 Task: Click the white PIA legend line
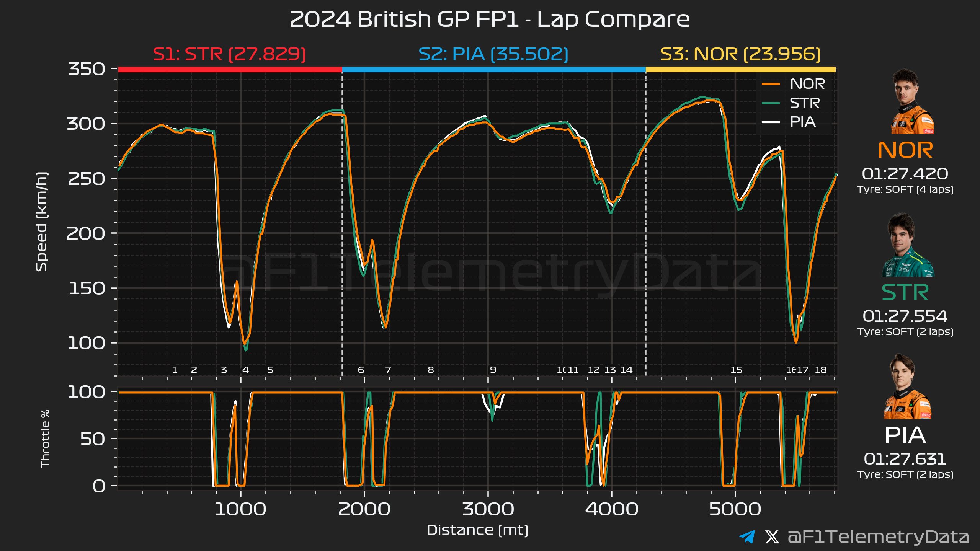pyautogui.click(x=770, y=122)
